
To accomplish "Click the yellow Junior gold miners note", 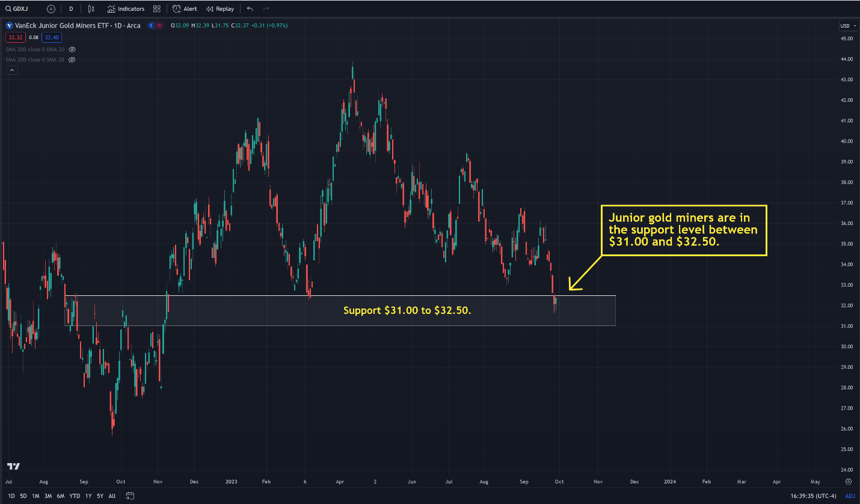I will coord(684,230).
